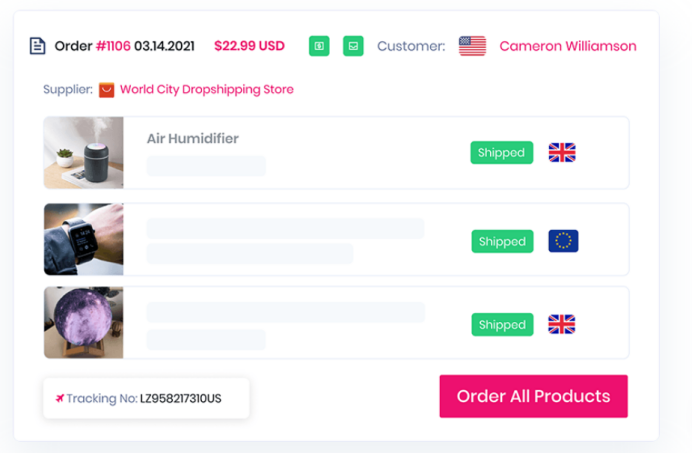Click the Order All Products button

534,396
